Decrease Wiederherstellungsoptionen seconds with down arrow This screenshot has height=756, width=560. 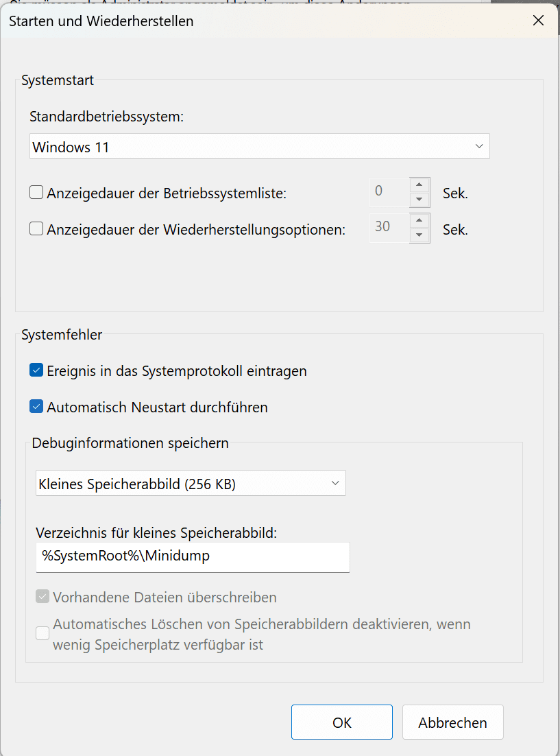[419, 235]
